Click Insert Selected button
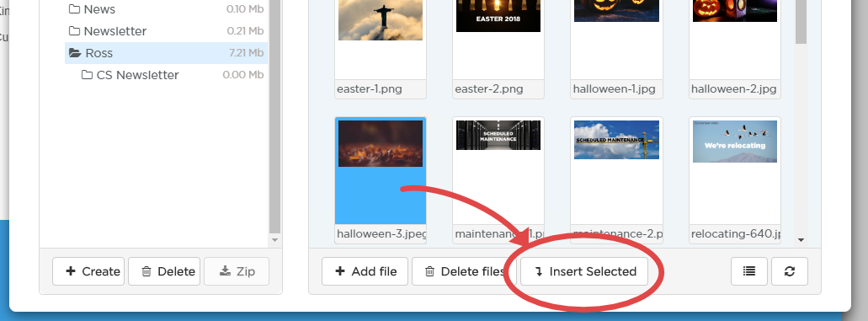868x321 pixels. (x=584, y=271)
